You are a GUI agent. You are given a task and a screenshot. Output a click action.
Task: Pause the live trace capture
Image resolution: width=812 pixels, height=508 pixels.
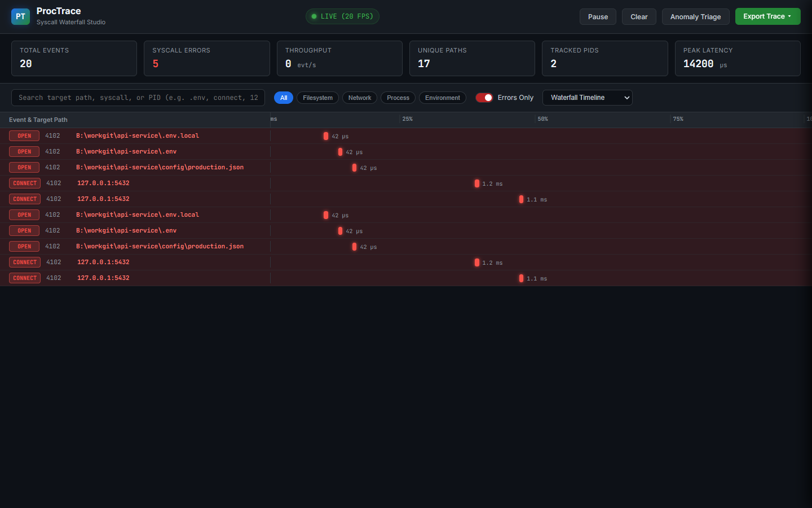(598, 17)
